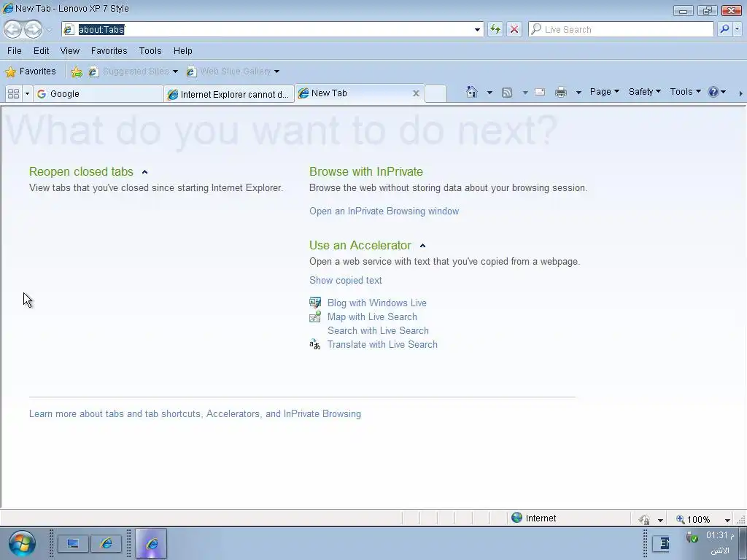The height and width of the screenshot is (560, 747).
Task: Open the Tools menu in menu bar
Action: coord(150,50)
